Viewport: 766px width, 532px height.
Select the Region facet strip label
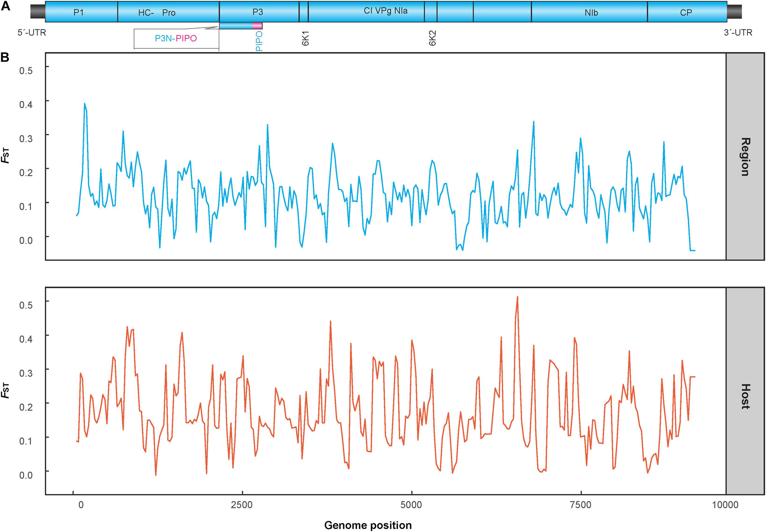click(745, 157)
